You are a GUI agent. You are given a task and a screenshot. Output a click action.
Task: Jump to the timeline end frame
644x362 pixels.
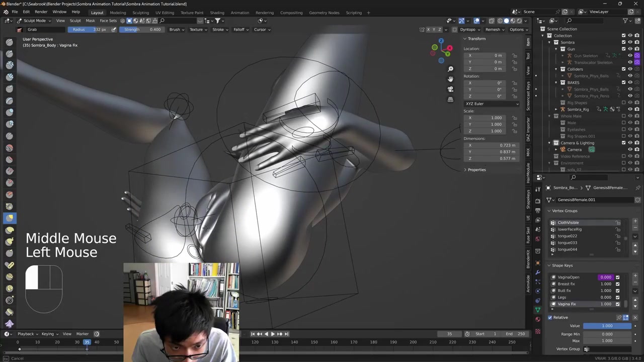[287, 334]
